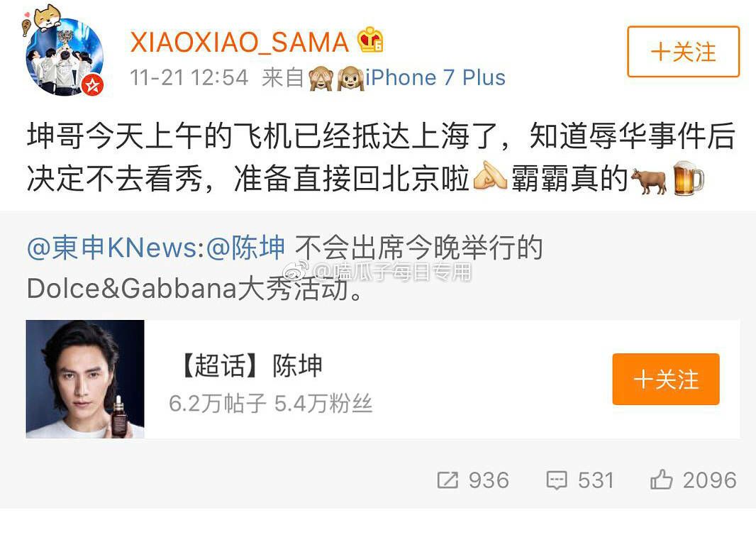Viewport: 756px width, 542px height.
Task: Click the comment bubble icon
Action: (557, 481)
